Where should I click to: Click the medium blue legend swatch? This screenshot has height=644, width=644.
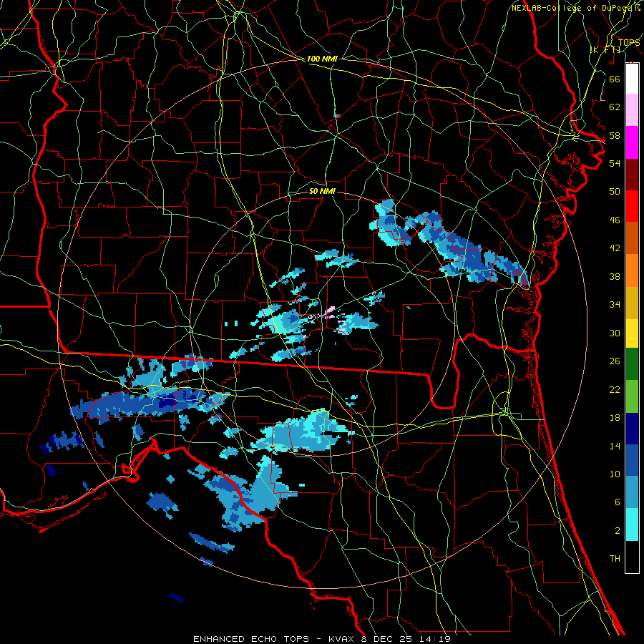(632, 460)
